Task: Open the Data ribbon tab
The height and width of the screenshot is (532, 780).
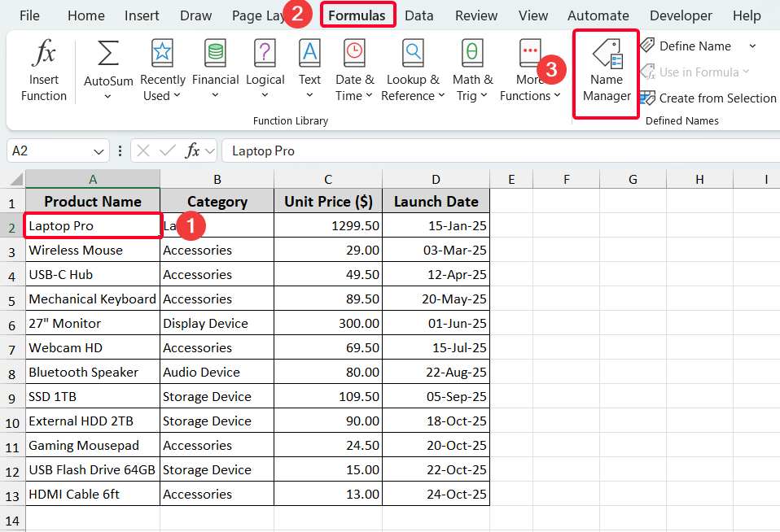Action: coord(418,15)
